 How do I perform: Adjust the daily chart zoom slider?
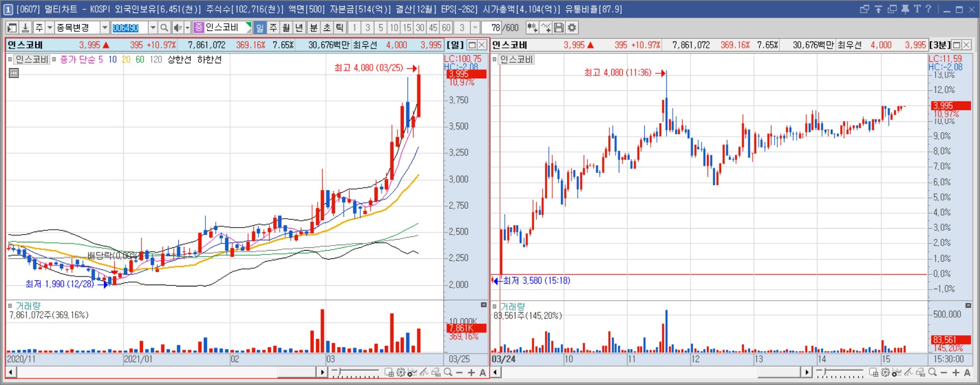[356, 373]
